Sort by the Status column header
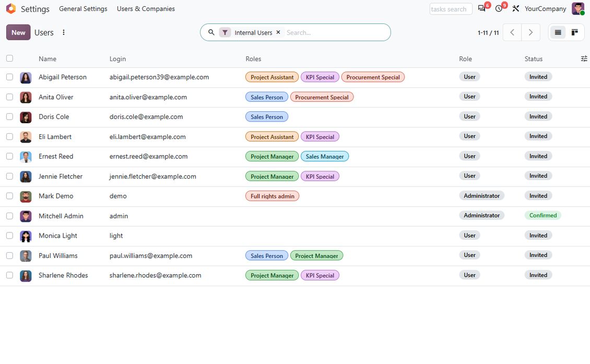 (534, 58)
